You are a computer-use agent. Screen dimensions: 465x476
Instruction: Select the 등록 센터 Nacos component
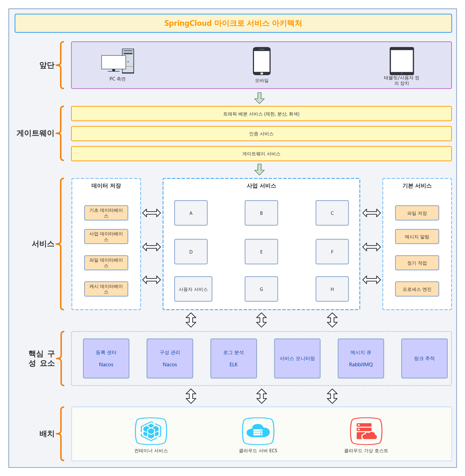[106, 358]
